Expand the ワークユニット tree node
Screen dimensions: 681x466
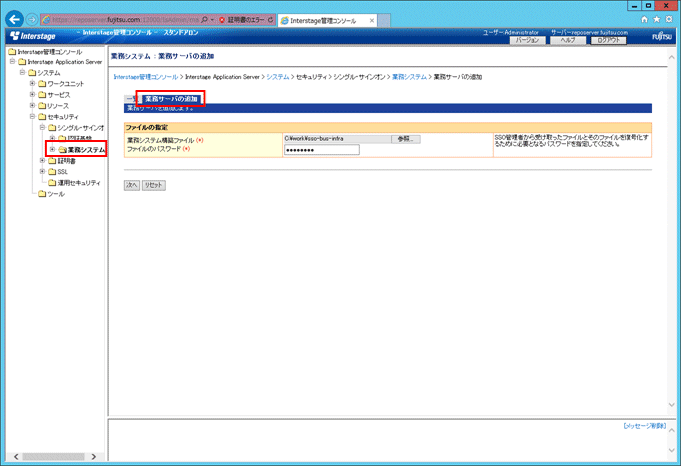pyautogui.click(x=33, y=83)
